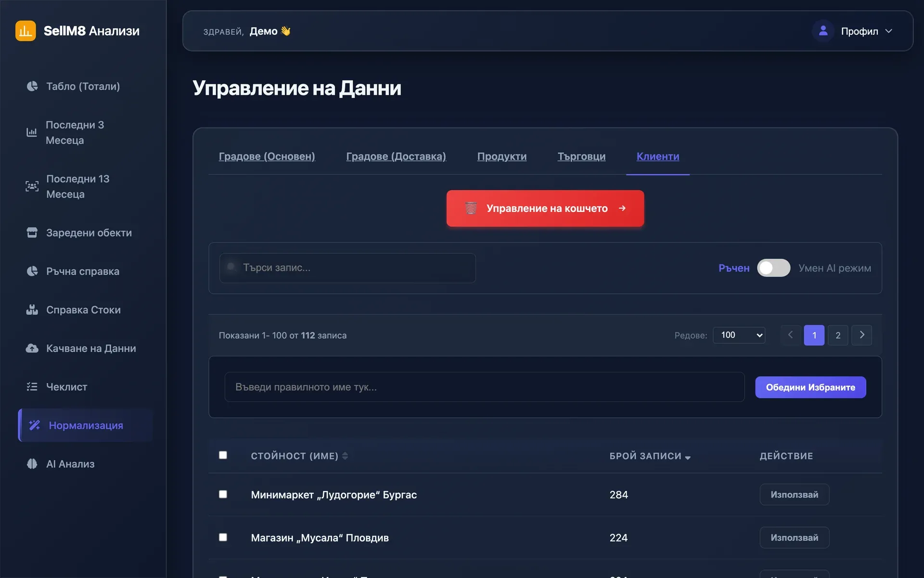Click the pie chart icon beside Табло (Тотали)
Screen dimensions: 924x578
32,86
